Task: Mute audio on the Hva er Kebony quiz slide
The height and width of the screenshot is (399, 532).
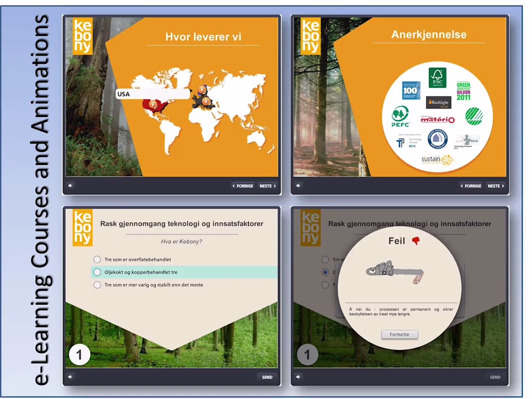Action: click(70, 377)
